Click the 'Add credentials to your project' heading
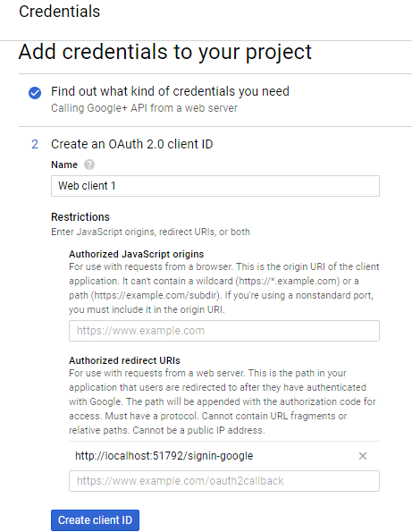 [x=164, y=52]
